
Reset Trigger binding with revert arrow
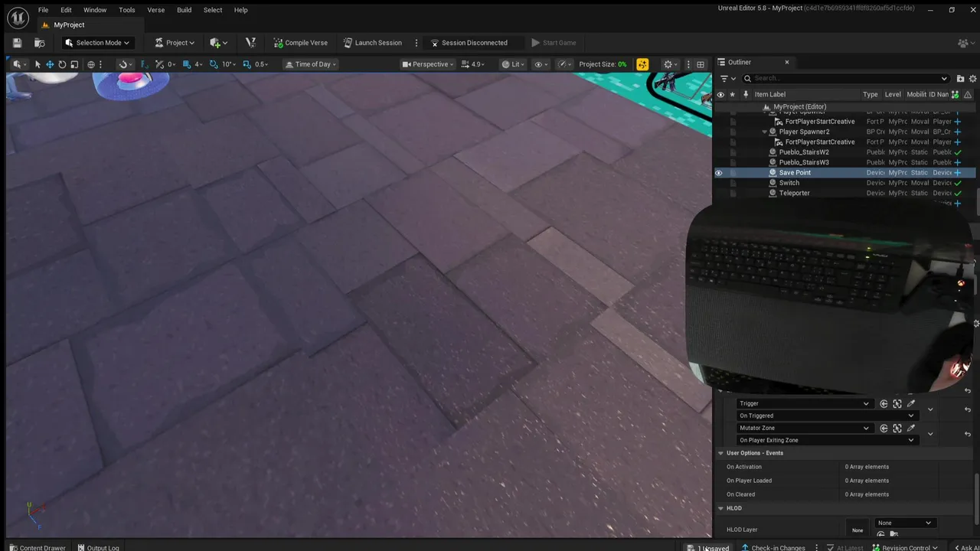(968, 409)
